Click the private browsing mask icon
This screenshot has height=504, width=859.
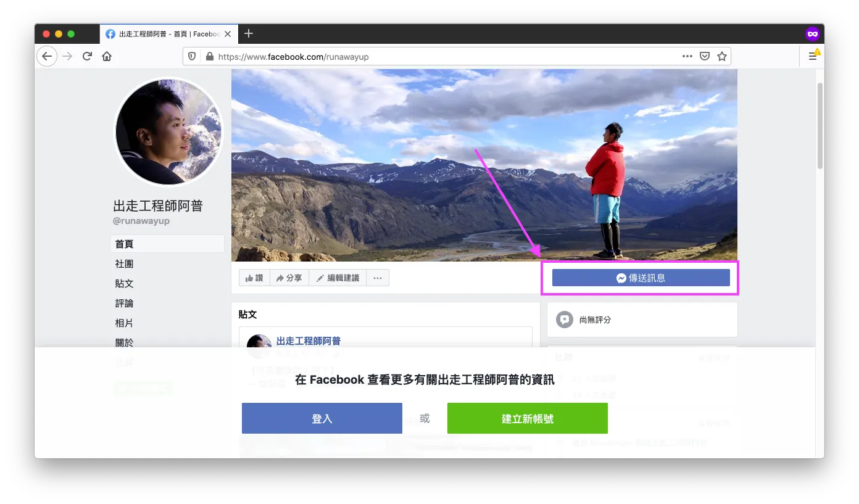click(x=813, y=34)
